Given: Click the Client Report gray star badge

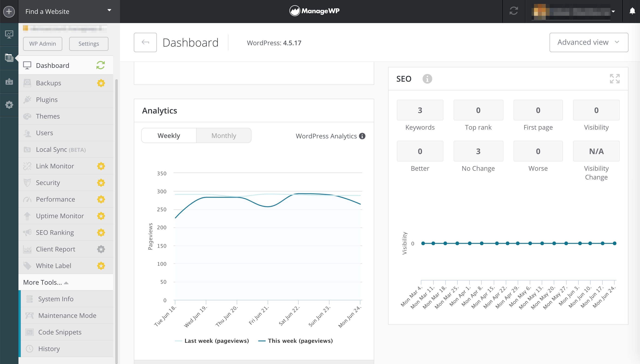Looking at the screenshot, I should [x=101, y=249].
